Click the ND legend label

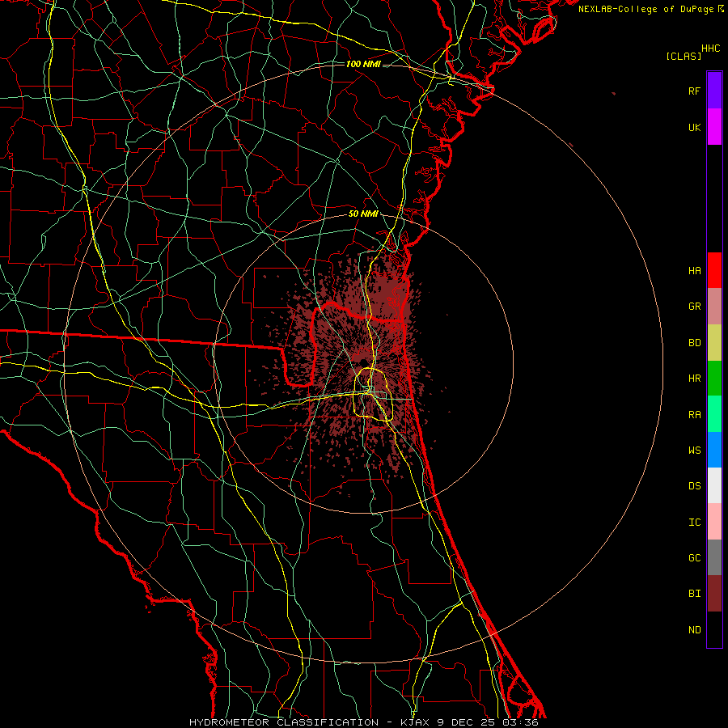[x=694, y=630]
